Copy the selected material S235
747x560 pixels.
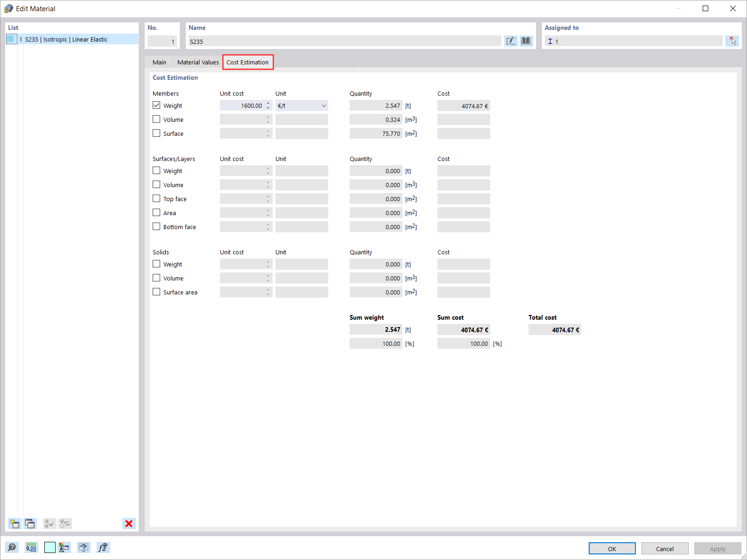click(30, 524)
